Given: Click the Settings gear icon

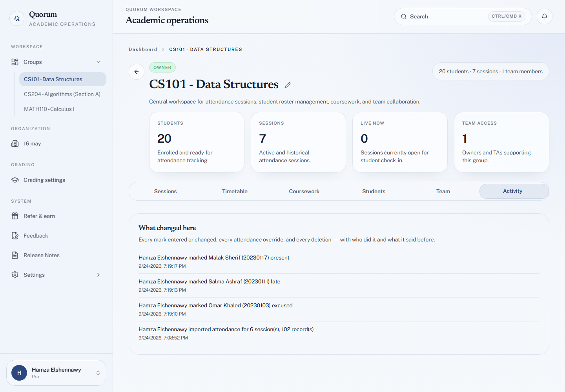Looking at the screenshot, I should coord(15,275).
